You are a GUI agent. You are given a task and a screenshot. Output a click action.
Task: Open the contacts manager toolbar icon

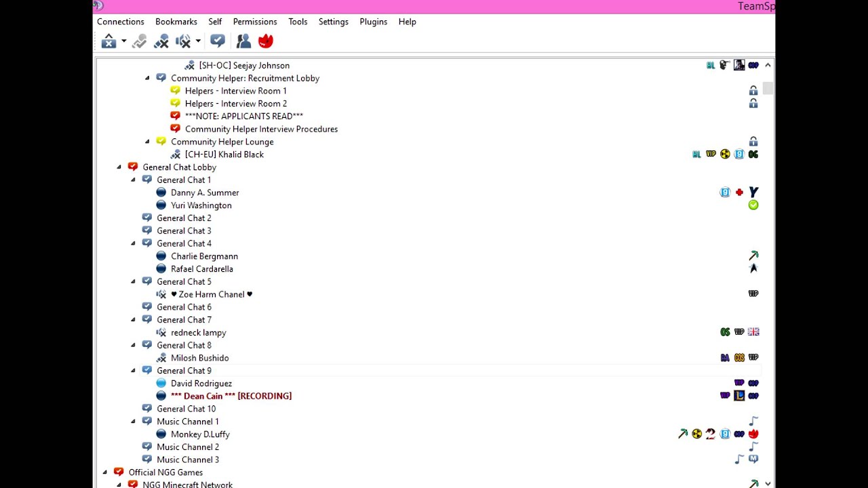tap(243, 41)
